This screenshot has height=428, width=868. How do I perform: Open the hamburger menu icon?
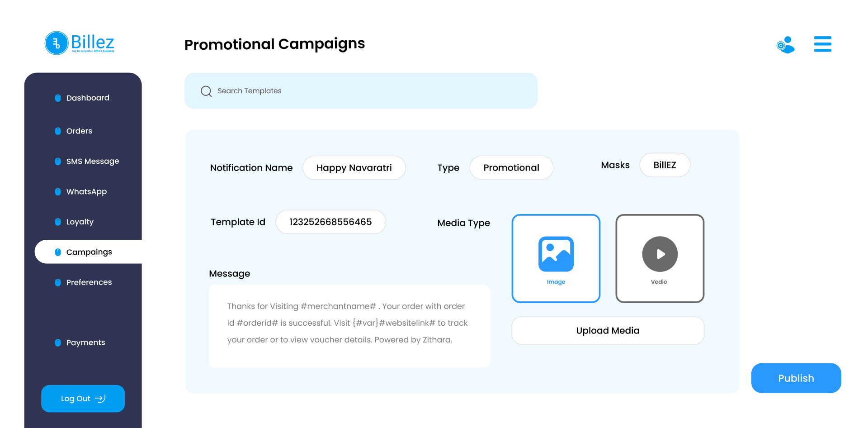822,44
